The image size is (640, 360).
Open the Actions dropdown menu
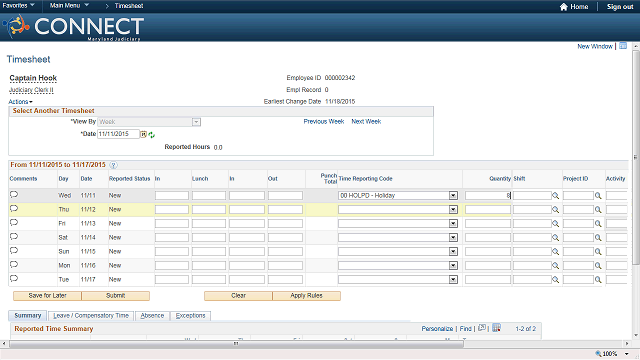[20, 102]
